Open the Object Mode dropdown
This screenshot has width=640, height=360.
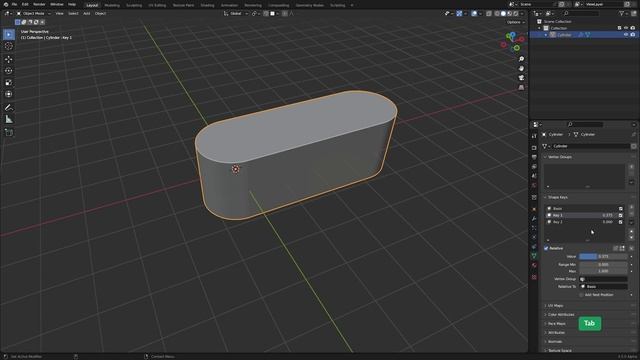(33, 13)
